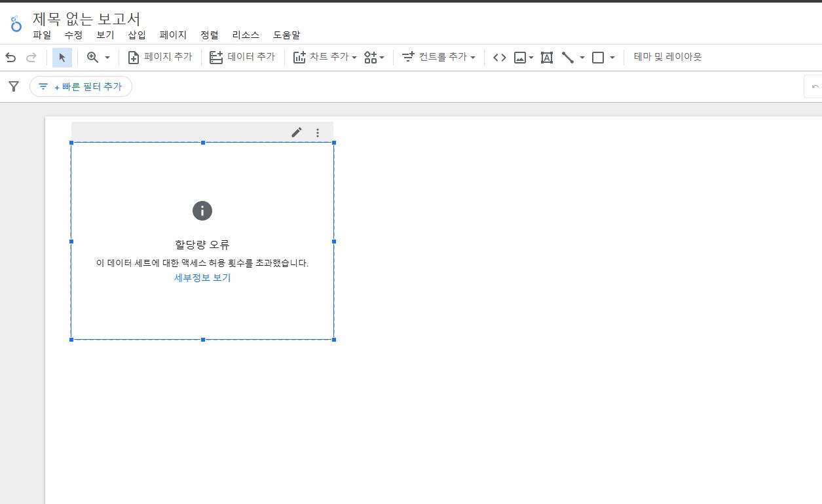Open the community visualizations and components menu

(x=374, y=58)
